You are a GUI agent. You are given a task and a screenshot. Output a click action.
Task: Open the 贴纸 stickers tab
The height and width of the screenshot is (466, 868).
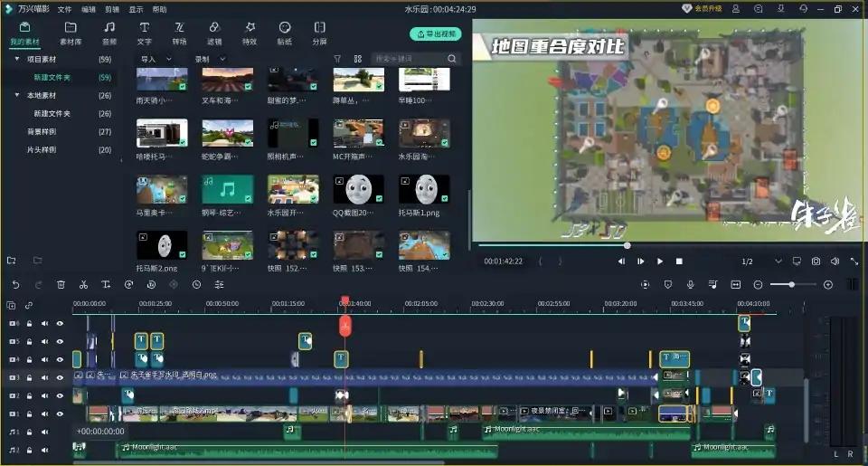pyautogui.click(x=285, y=33)
